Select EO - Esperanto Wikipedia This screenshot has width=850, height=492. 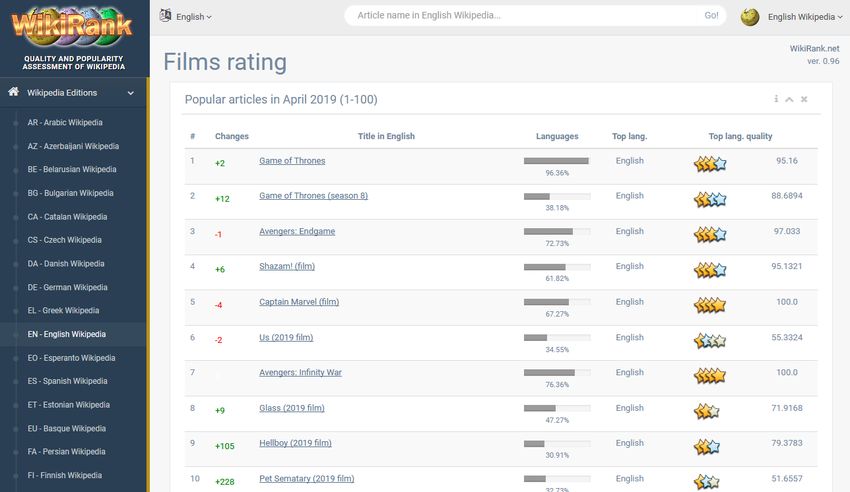click(x=72, y=358)
